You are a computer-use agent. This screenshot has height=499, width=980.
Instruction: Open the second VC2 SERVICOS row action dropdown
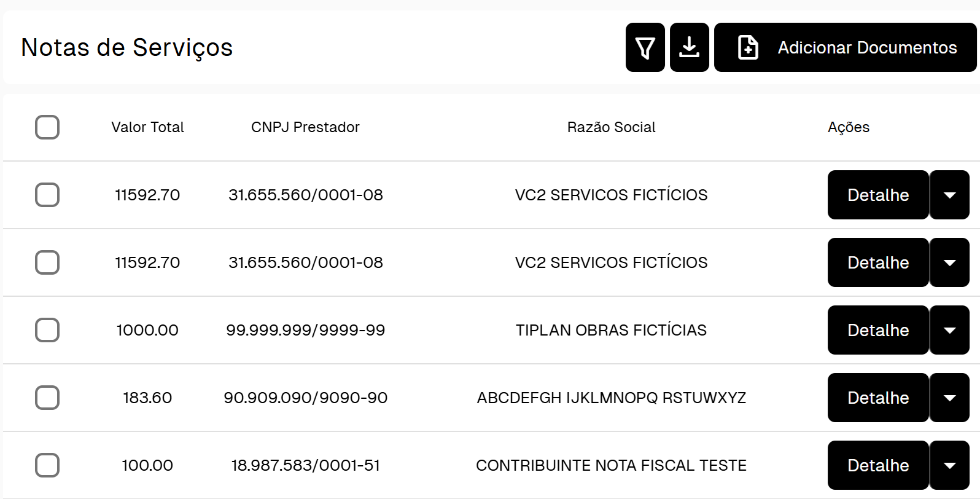click(949, 262)
